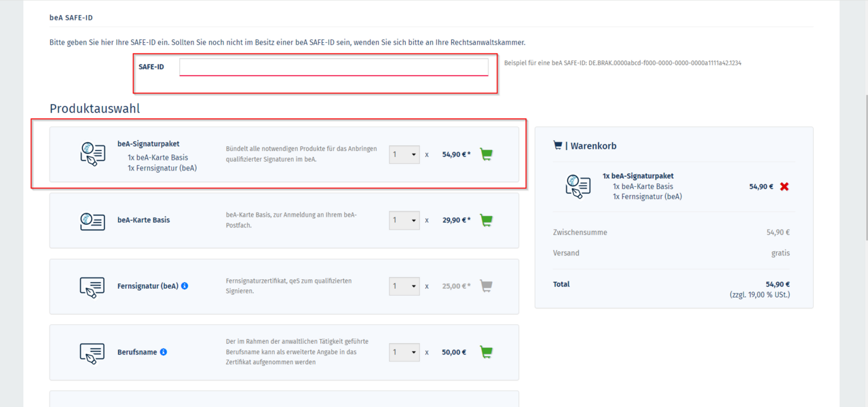Open info icon next to Fernsignatur (beA)
868x407 pixels.
185,286
